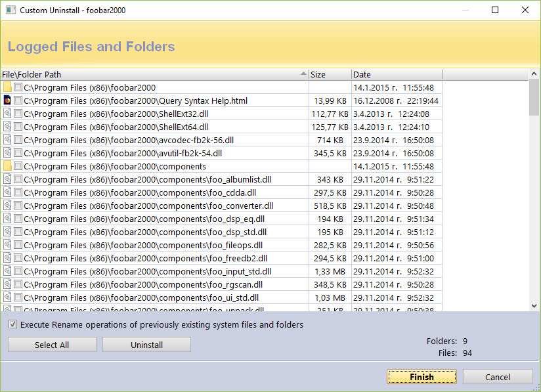Click the DLL icon next to foo_input_std.dll
Image resolution: width=541 pixels, height=392 pixels.
(7, 271)
